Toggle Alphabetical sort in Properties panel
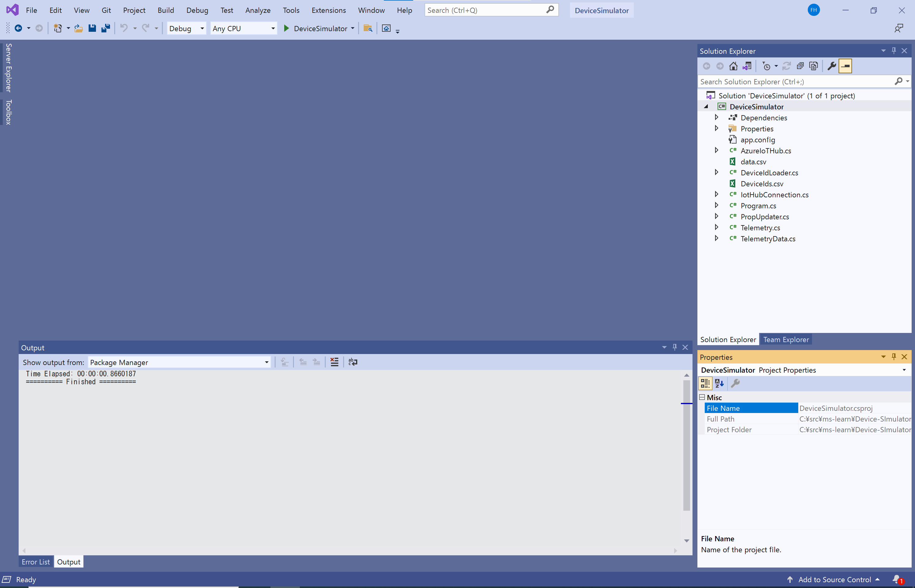 pyautogui.click(x=719, y=383)
